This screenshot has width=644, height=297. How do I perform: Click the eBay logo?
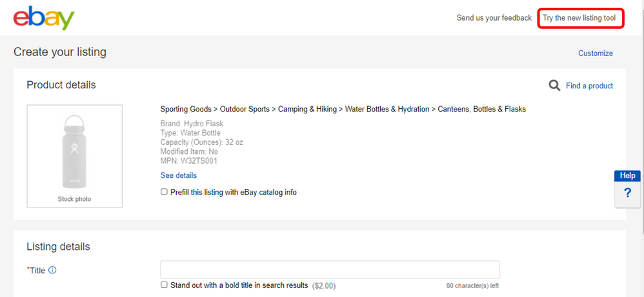(44, 19)
